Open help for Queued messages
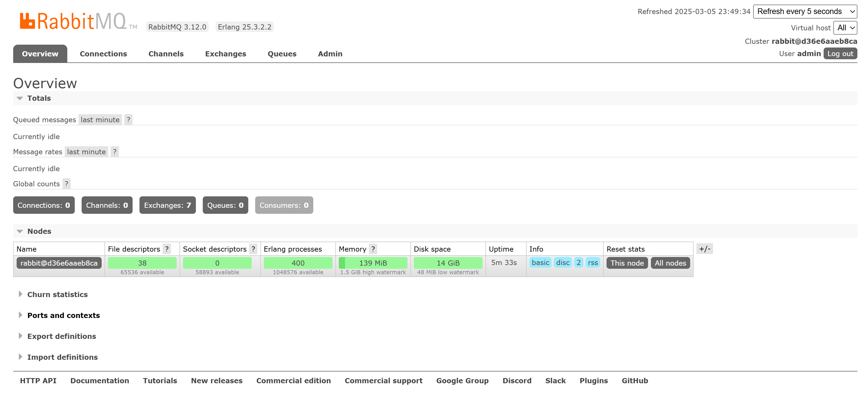868x409 pixels. click(128, 120)
